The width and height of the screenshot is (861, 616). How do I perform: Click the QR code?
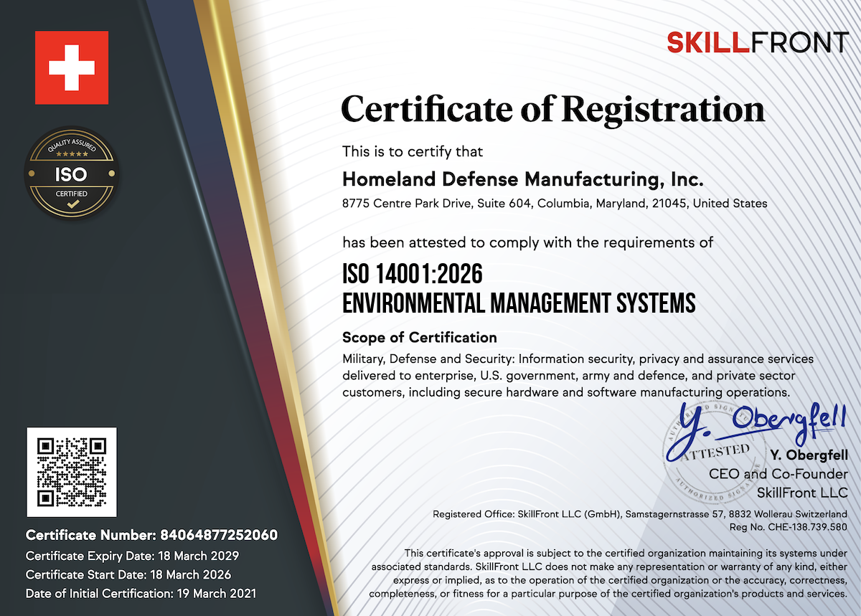71,473
